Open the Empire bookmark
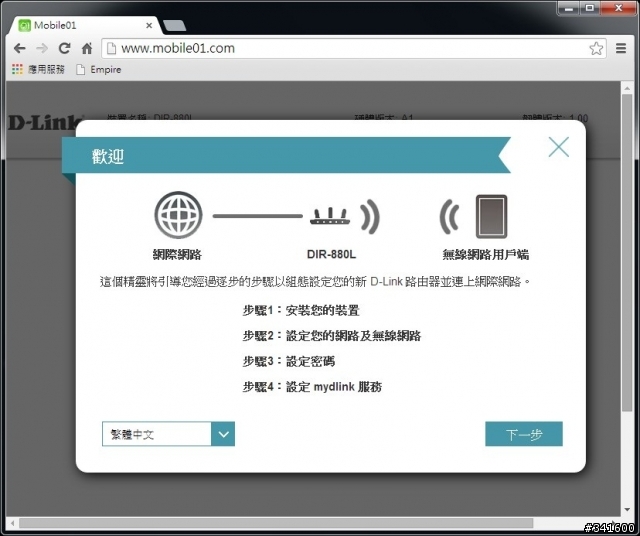The width and height of the screenshot is (640, 536). [99, 70]
